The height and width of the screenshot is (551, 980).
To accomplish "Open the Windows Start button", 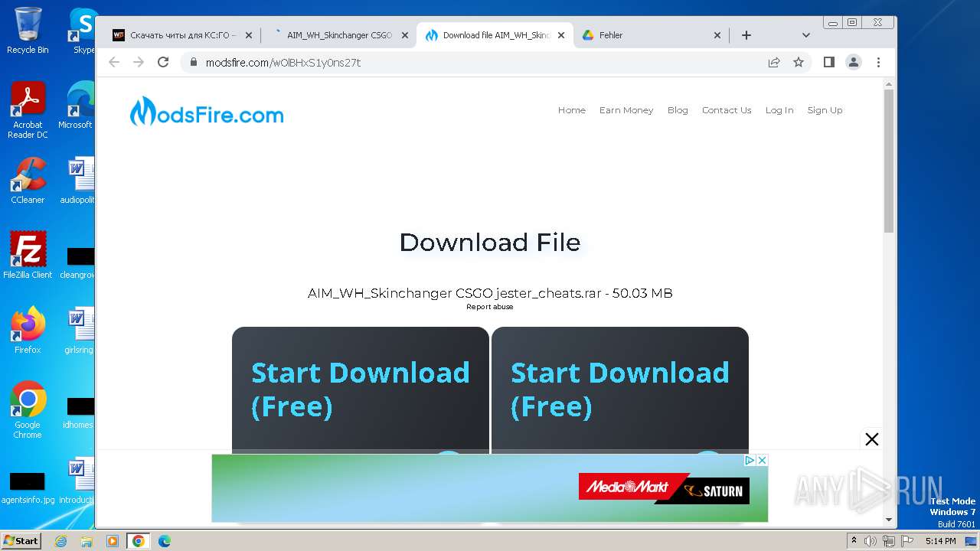I will coord(21,541).
